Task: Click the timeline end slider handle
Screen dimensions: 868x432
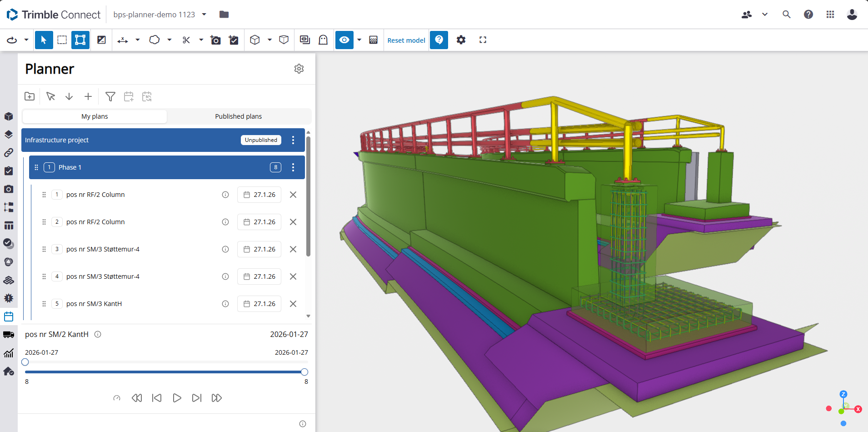Action: [x=304, y=372]
